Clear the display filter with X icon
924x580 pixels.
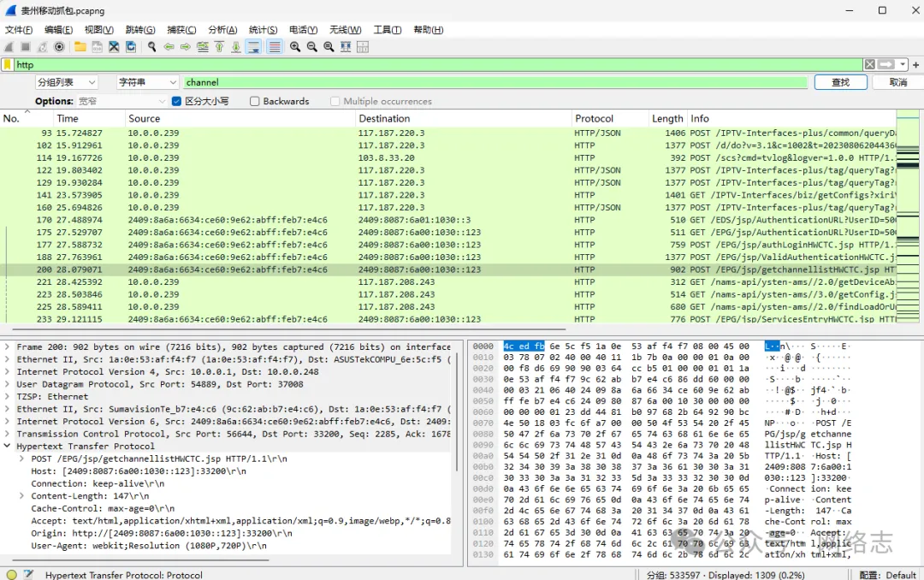click(x=869, y=65)
